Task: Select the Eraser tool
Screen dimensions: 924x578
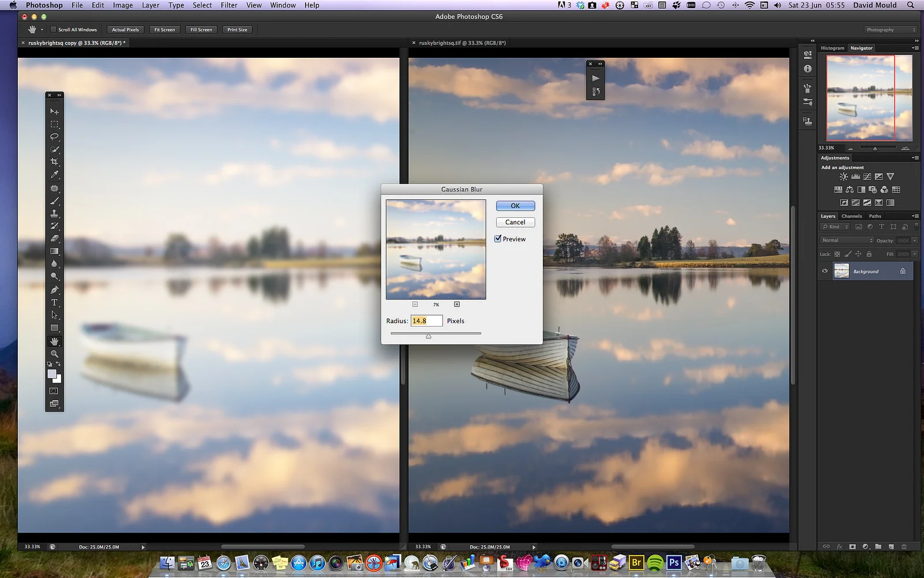Action: [54, 238]
